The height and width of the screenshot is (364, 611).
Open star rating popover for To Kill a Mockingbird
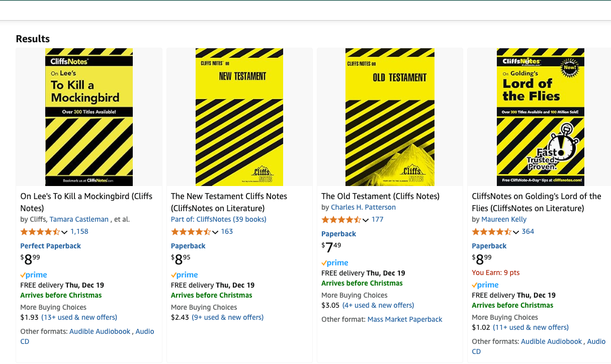pyautogui.click(x=64, y=232)
